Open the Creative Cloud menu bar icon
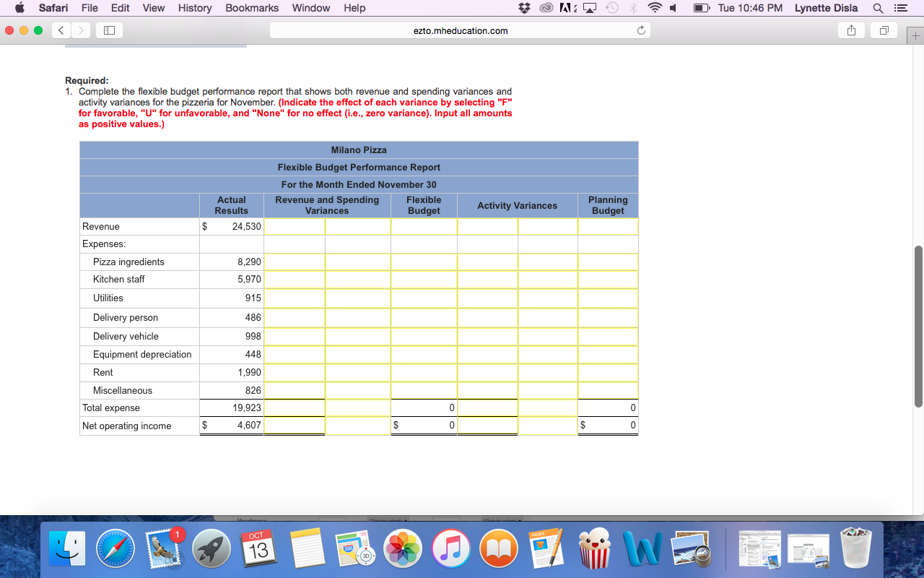The height and width of the screenshot is (578, 924). click(x=546, y=8)
